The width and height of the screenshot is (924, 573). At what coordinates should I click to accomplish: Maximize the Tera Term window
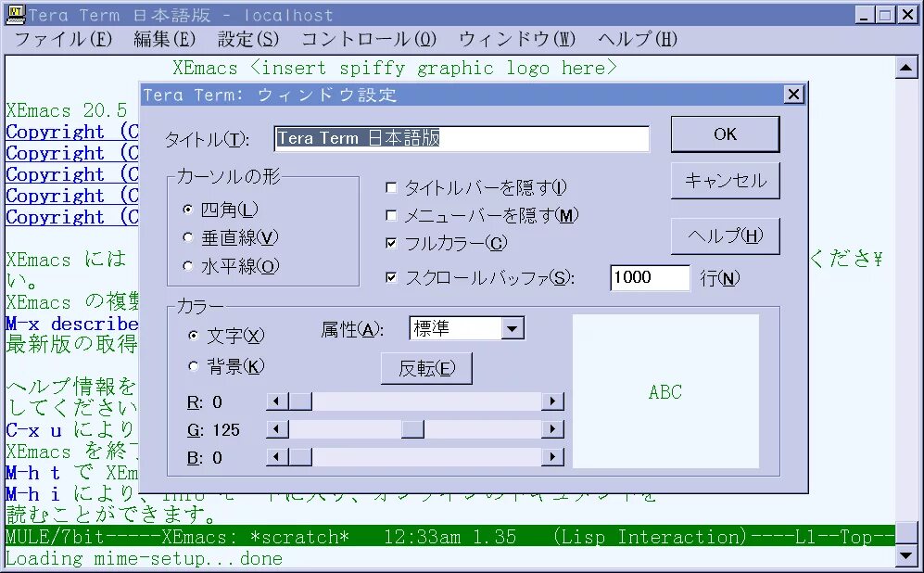[x=884, y=15]
